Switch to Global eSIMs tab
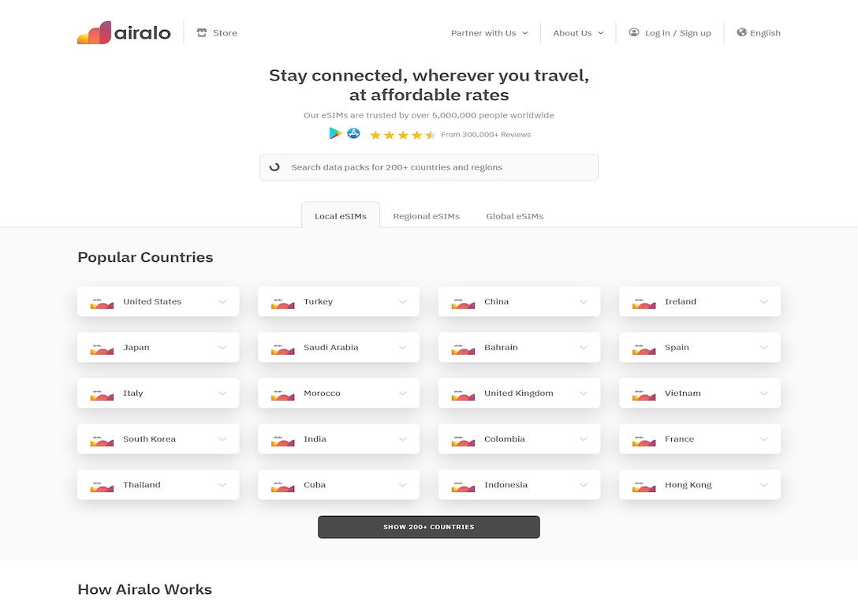Screen dimensions: 858x616 coord(514,216)
